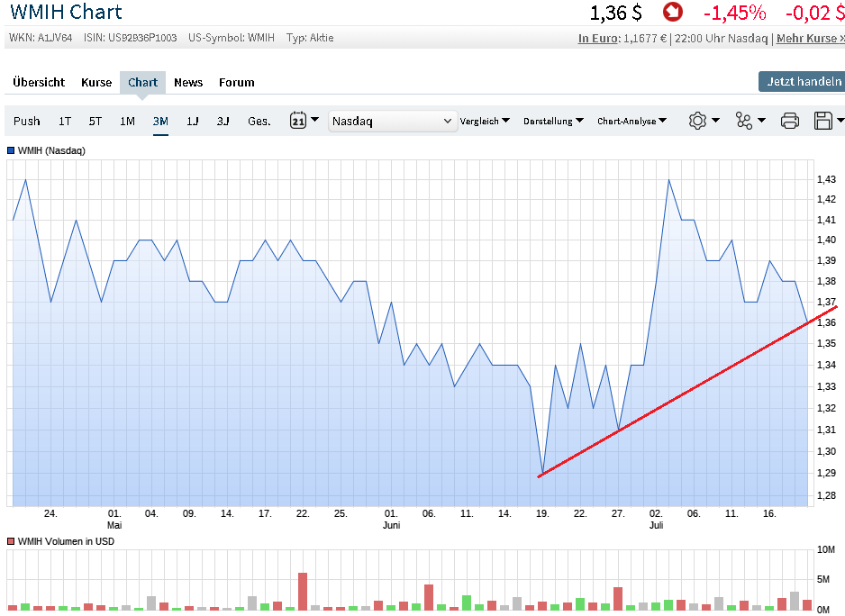Click the US-Symbol: WMIH text

(x=232, y=38)
